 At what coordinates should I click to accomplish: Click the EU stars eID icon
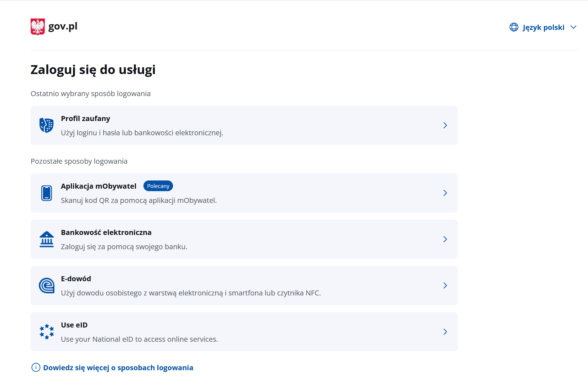click(x=46, y=332)
